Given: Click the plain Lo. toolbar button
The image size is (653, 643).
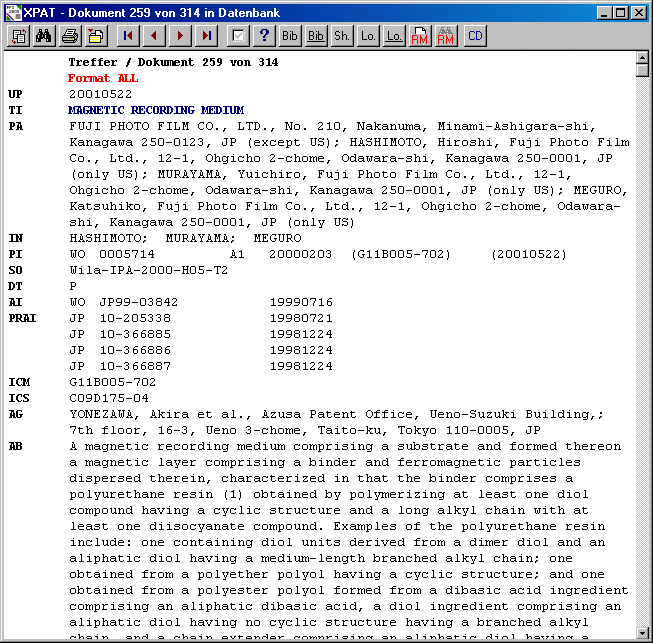Looking at the screenshot, I should 368,37.
